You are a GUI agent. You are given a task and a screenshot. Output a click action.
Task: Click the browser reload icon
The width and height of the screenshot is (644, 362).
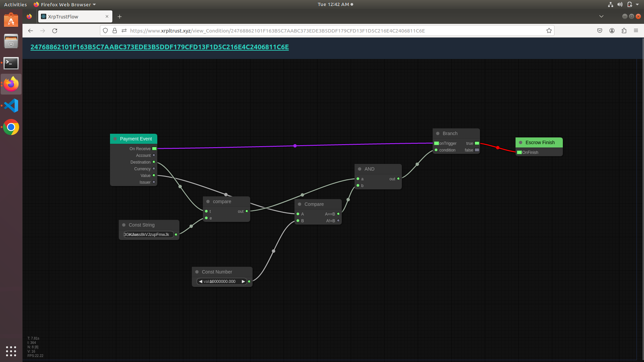55,31
